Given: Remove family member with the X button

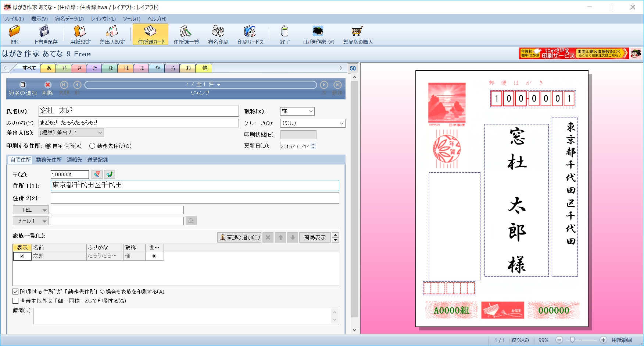Looking at the screenshot, I should pos(268,237).
